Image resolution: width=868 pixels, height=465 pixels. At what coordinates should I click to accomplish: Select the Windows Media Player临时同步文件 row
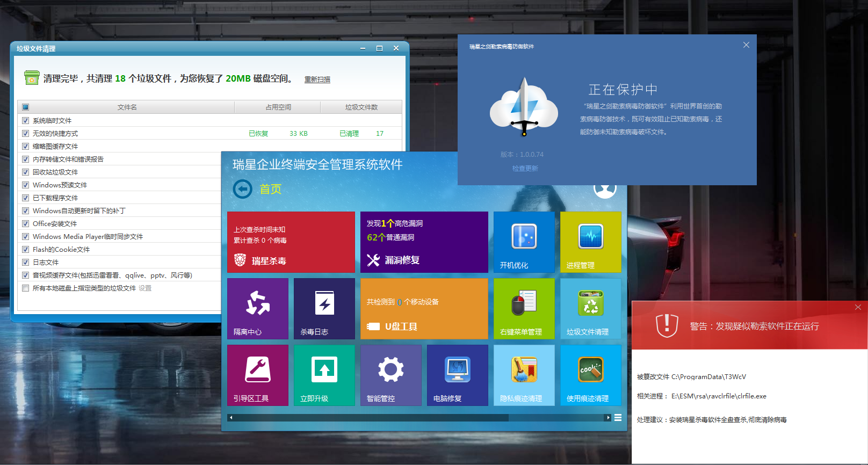(x=88, y=237)
